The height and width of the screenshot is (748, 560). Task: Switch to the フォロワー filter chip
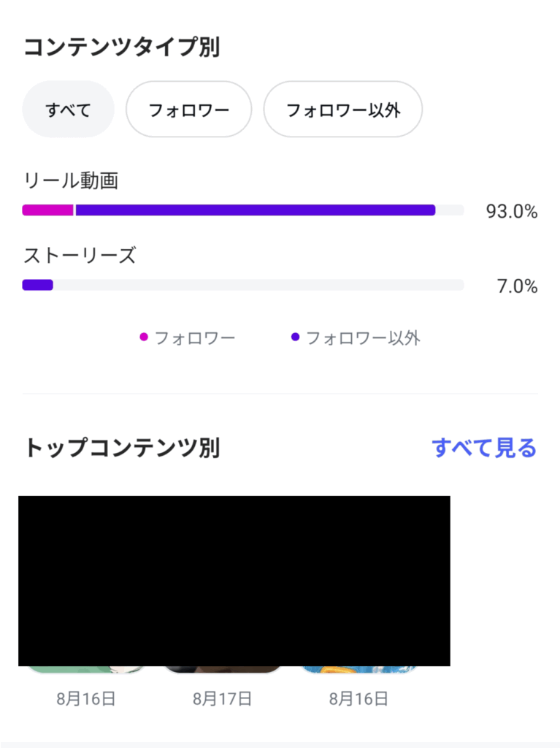click(x=189, y=110)
